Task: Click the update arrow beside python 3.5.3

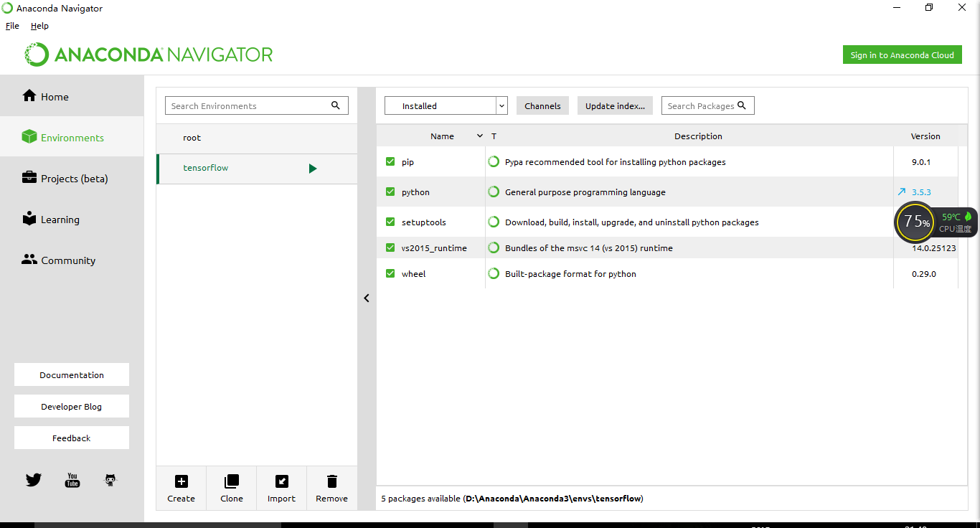Action: point(902,192)
